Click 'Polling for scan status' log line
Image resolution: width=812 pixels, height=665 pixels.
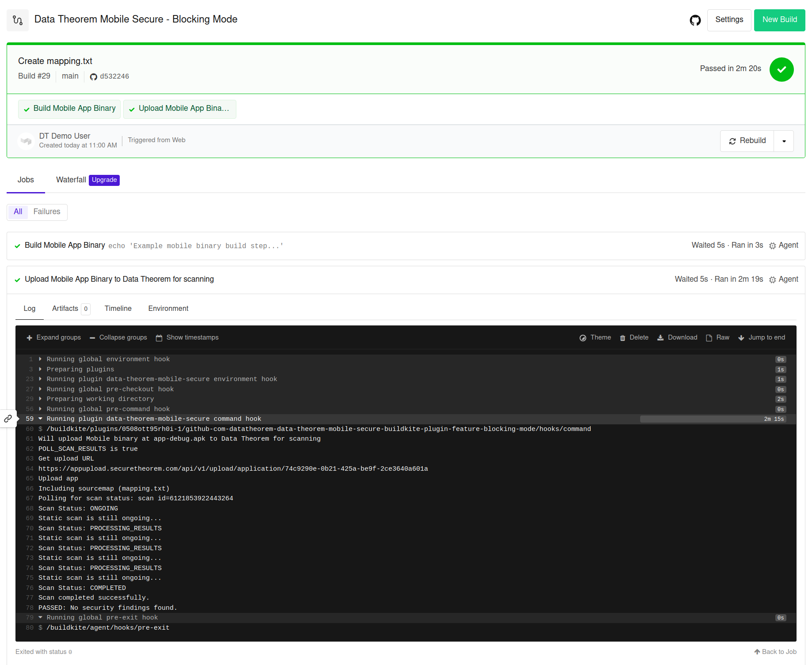136,498
